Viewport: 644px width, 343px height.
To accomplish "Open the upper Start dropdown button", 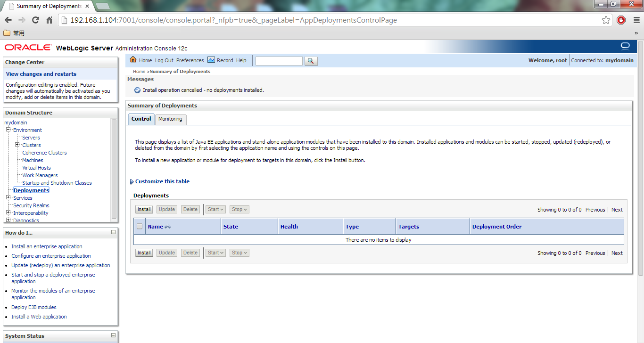I will pyautogui.click(x=216, y=209).
